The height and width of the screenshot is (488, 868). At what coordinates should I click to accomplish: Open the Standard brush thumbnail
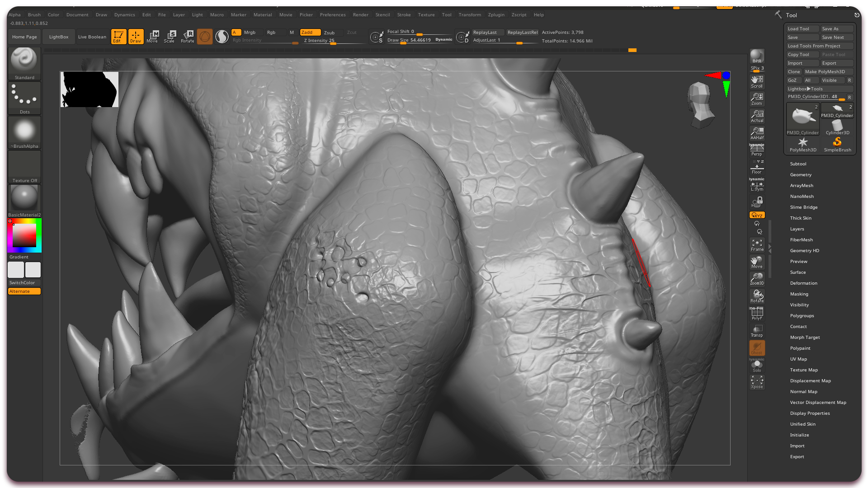24,61
